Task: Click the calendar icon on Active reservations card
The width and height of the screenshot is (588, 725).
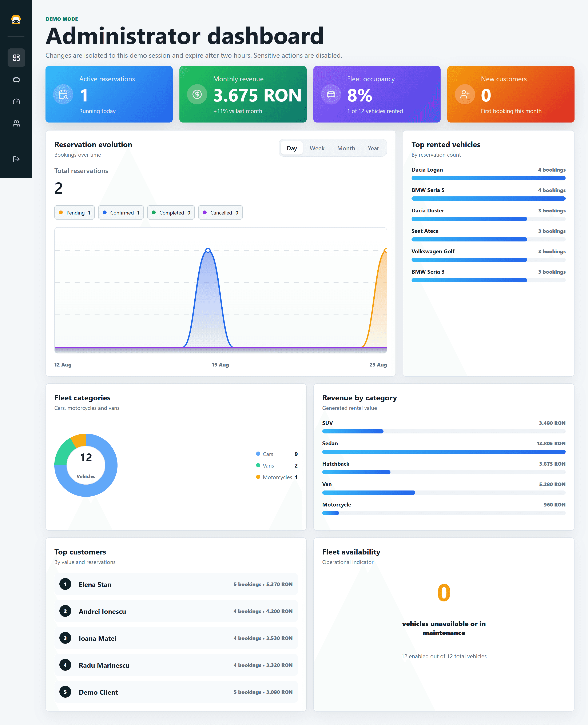Action: (63, 94)
